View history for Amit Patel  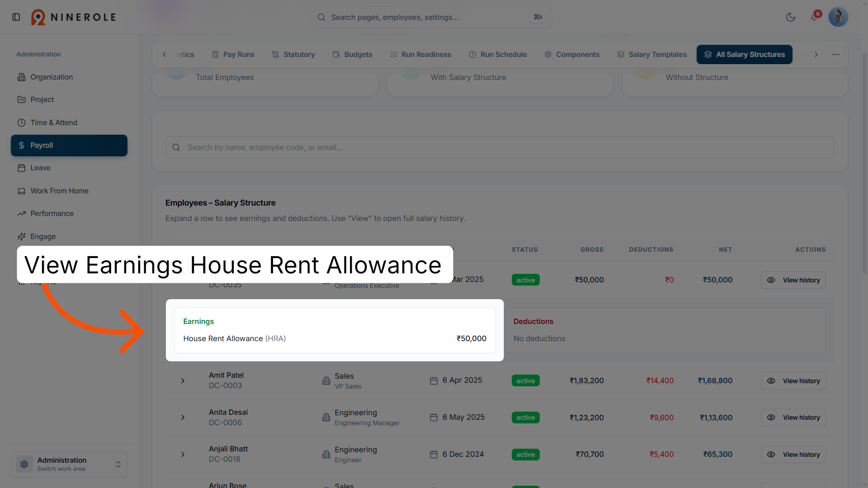coord(793,381)
